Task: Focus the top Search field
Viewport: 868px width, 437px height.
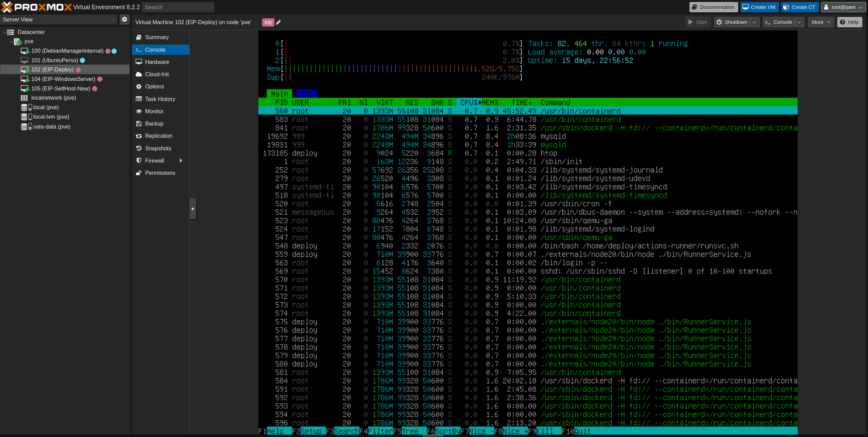Action: click(178, 7)
